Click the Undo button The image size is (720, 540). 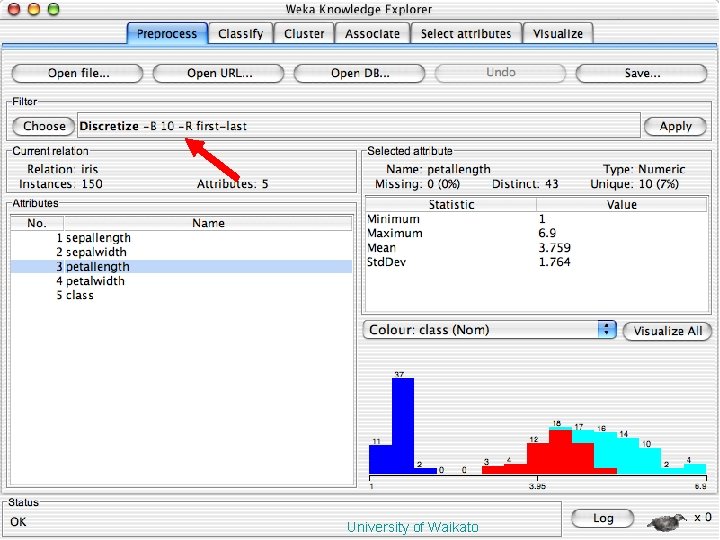click(501, 73)
